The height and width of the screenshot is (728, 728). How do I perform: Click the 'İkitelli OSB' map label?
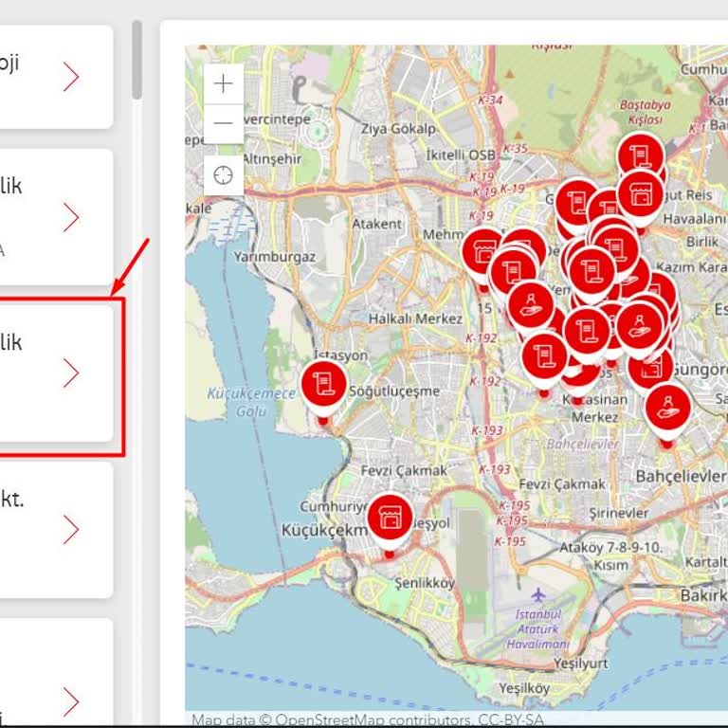(x=461, y=155)
